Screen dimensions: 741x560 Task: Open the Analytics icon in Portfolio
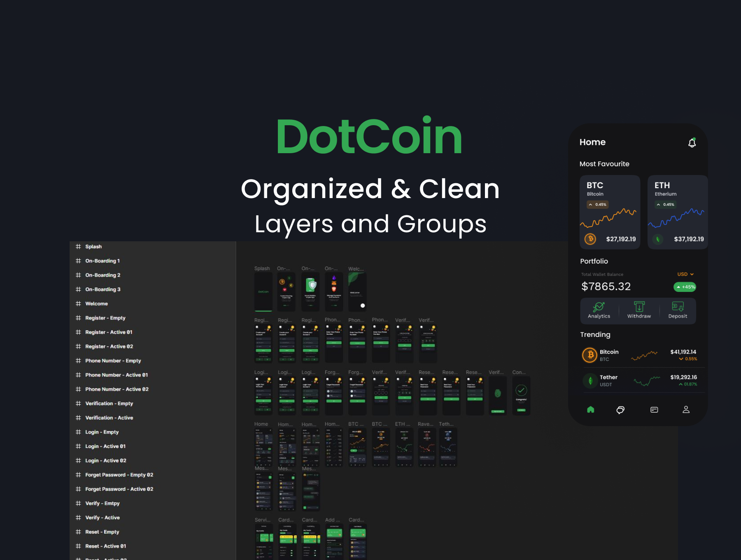tap(599, 307)
